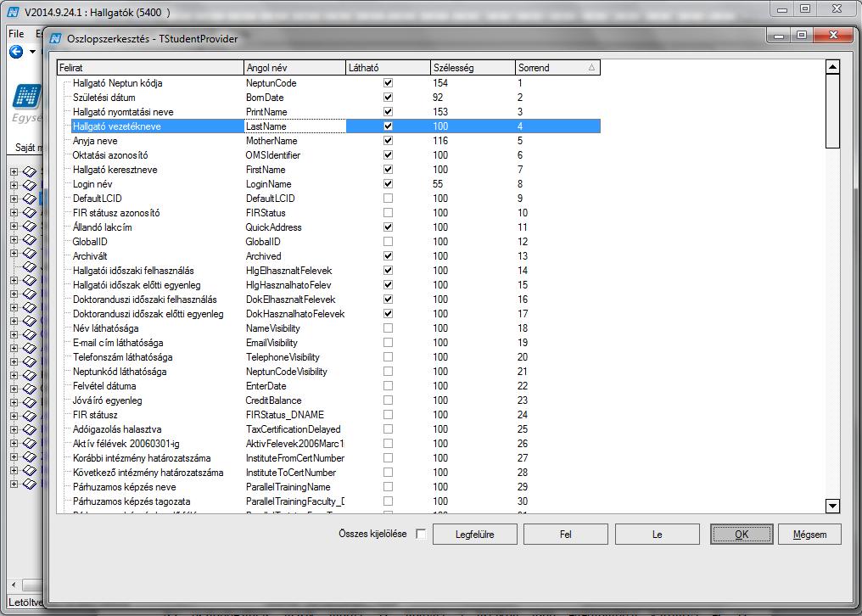Viewport: 862px width, 616px height.
Task: Select the Adóigazolás halasztva row
Action: pos(336,429)
